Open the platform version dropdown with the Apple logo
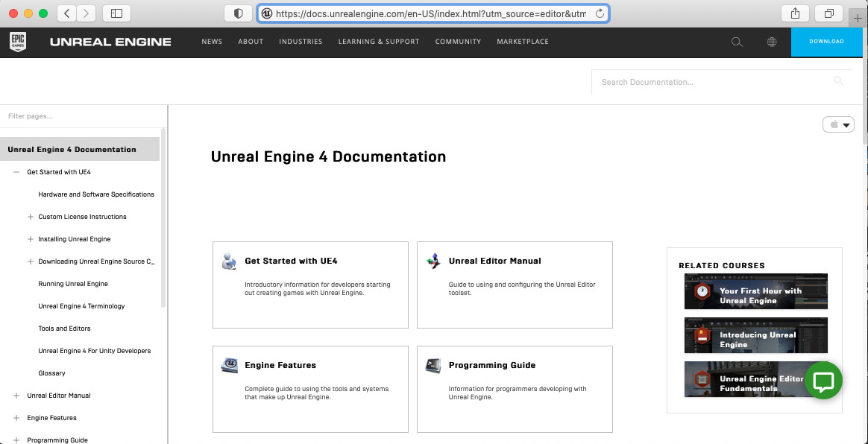The height and width of the screenshot is (444, 868). pos(838,124)
